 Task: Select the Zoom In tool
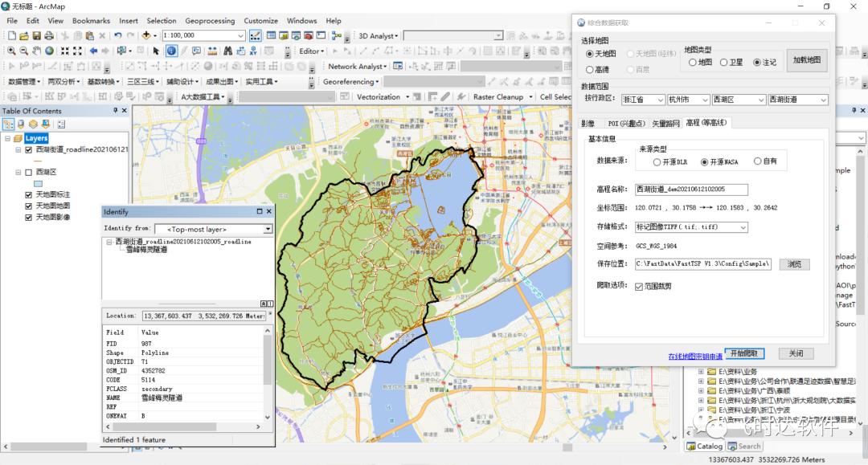pyautogui.click(x=11, y=51)
